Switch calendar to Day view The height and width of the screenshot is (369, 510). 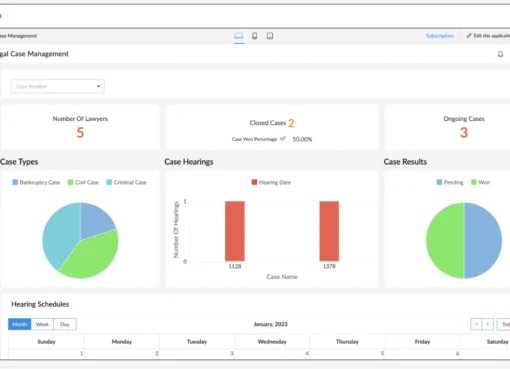click(65, 324)
